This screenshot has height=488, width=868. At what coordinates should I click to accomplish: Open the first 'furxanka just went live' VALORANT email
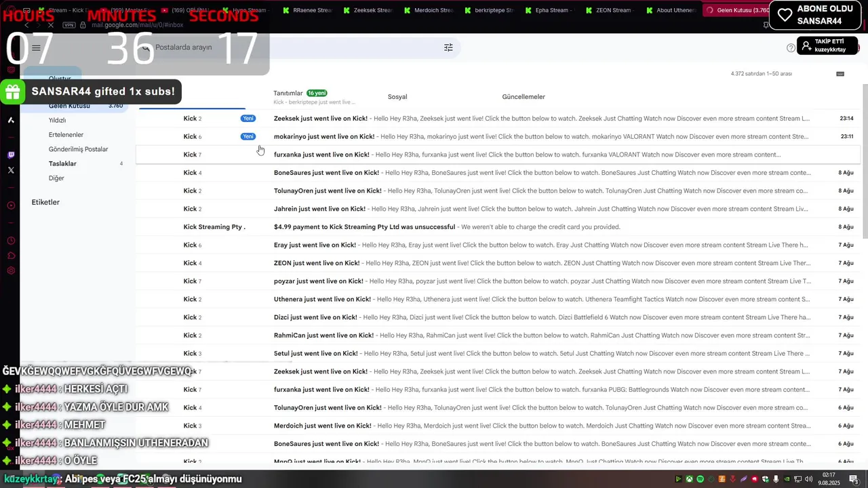click(498, 155)
